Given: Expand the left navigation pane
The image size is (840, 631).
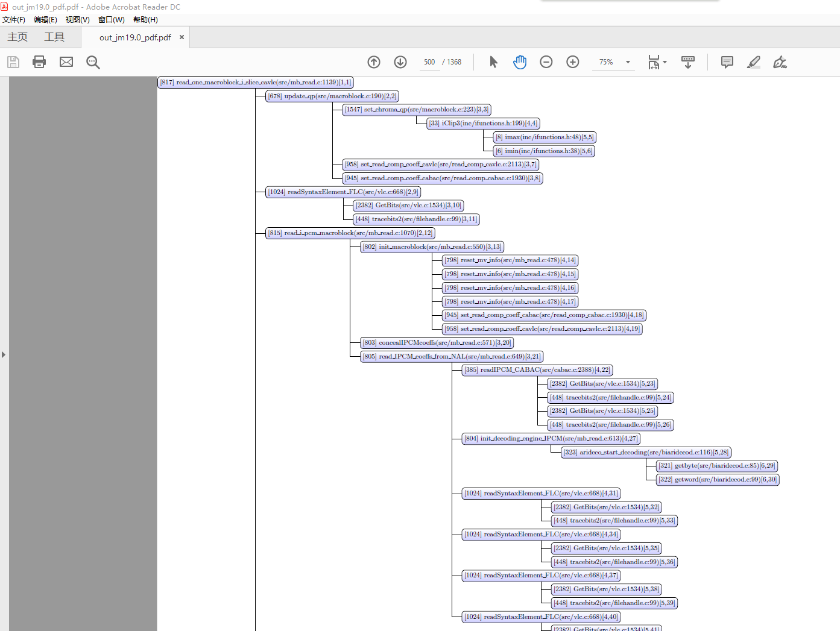Looking at the screenshot, I should point(4,354).
